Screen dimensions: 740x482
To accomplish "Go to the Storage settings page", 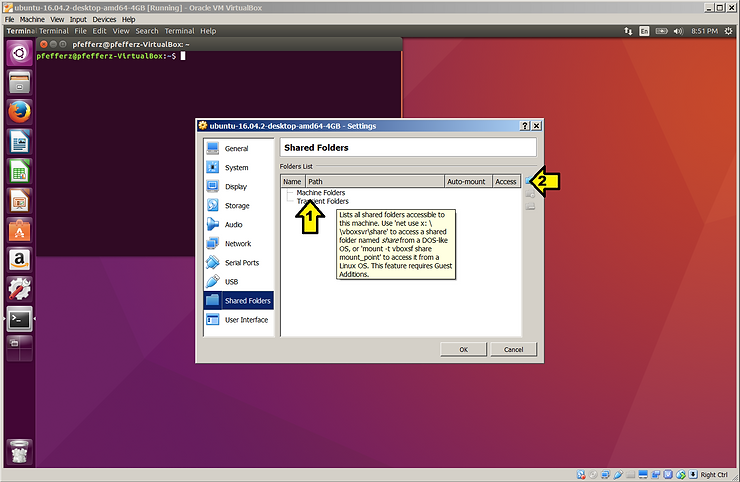I will click(239, 206).
